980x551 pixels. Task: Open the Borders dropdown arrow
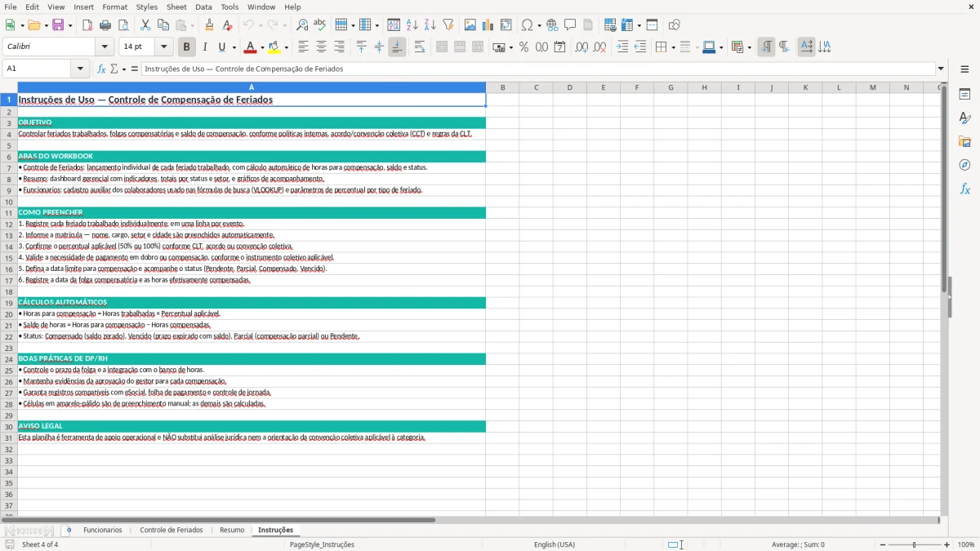pyautogui.click(x=673, y=47)
